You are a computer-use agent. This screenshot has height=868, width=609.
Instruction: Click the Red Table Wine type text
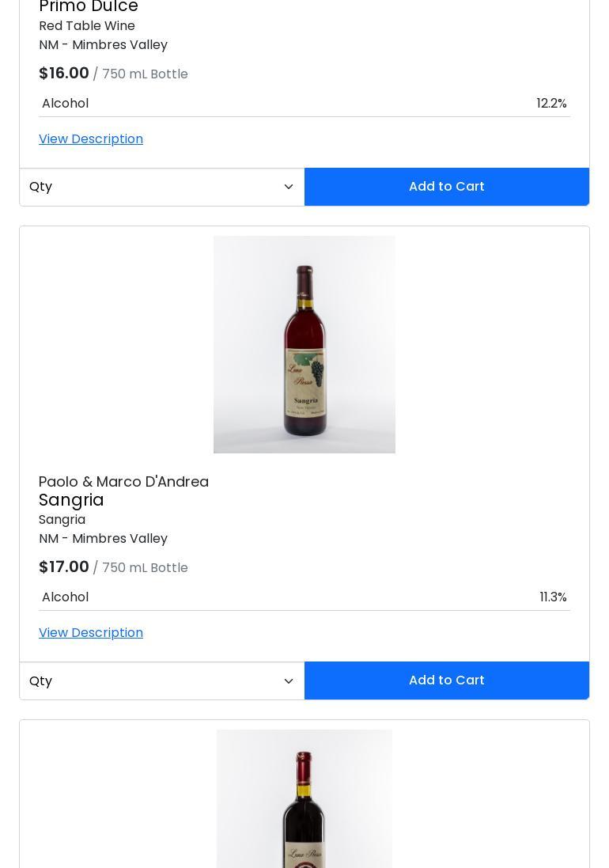[87, 26]
